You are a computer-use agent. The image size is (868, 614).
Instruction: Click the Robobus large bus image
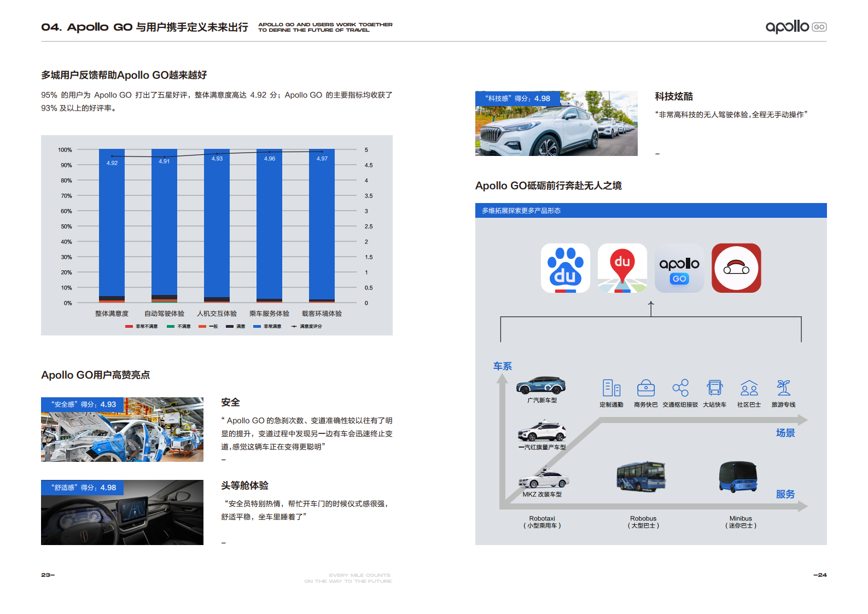coord(641,476)
